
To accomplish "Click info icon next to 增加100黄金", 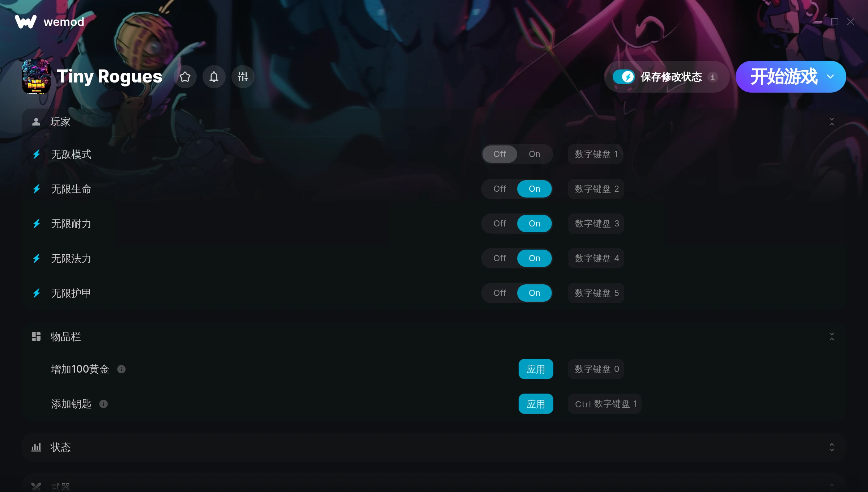I will click(122, 369).
